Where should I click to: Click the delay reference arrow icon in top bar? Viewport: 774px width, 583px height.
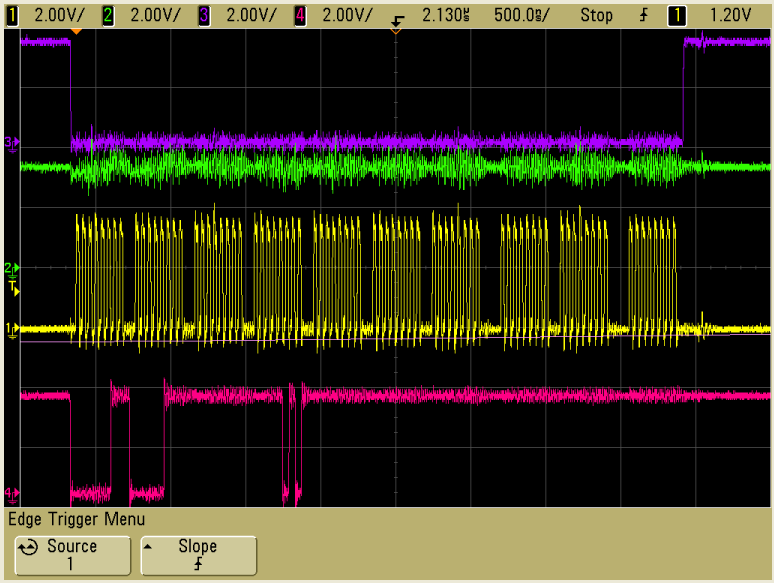pos(397,21)
